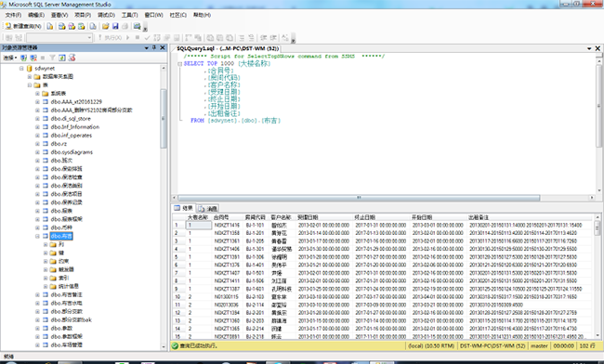Image resolution: width=604 pixels, height=364 pixels.
Task: Open the 工具(T) menu
Action: (x=129, y=15)
